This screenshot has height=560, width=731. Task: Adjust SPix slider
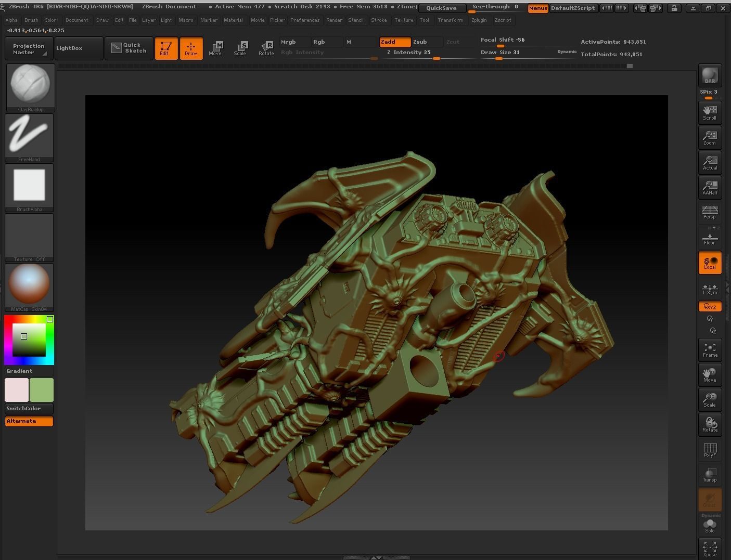tap(710, 94)
